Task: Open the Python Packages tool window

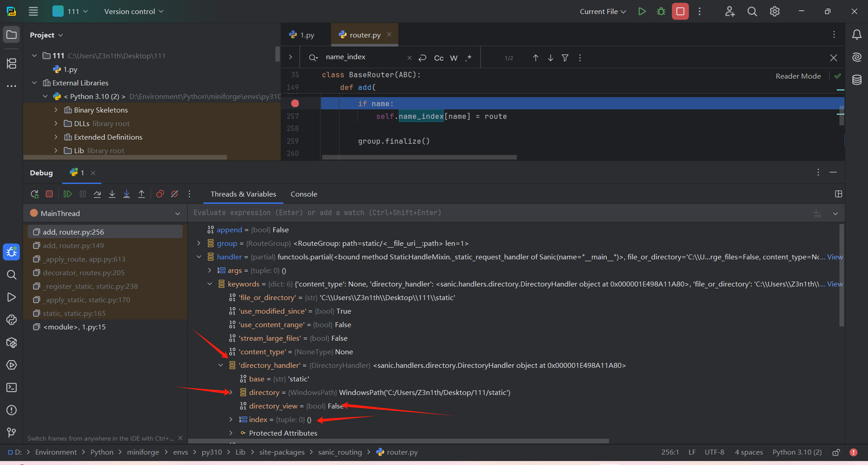Action: click(x=12, y=343)
